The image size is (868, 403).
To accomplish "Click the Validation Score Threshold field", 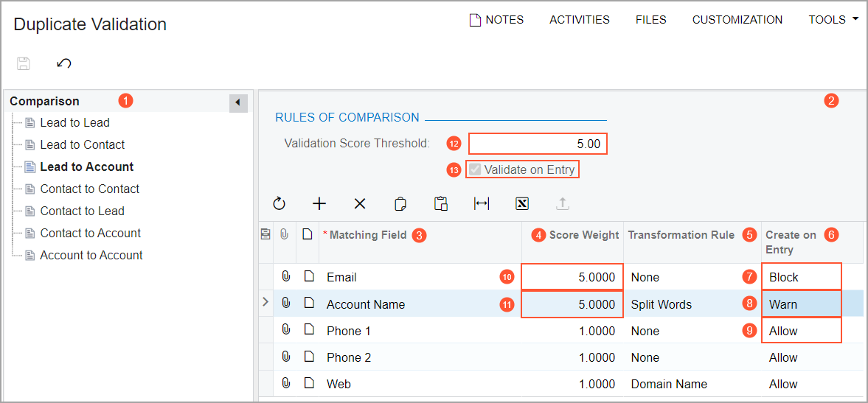I will [538, 144].
